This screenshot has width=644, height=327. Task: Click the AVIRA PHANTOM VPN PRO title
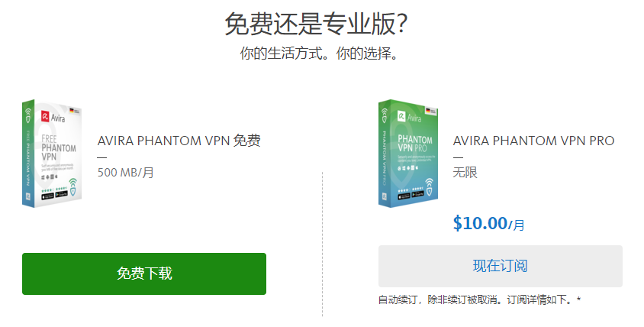pos(533,141)
